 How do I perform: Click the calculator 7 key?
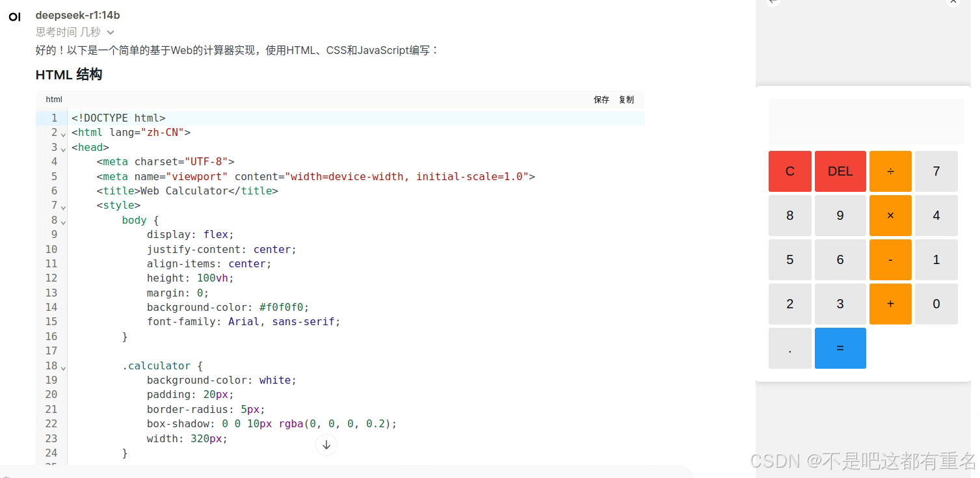(936, 171)
